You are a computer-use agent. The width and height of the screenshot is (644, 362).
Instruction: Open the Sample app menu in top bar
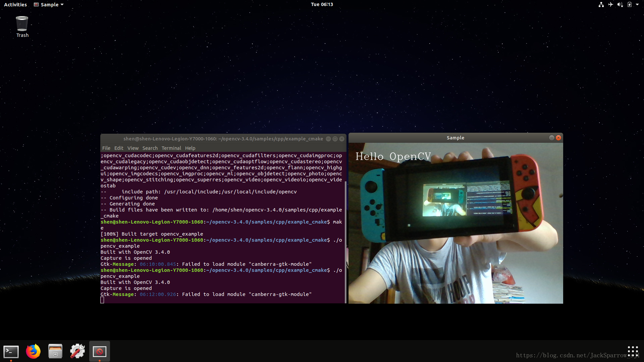click(49, 5)
